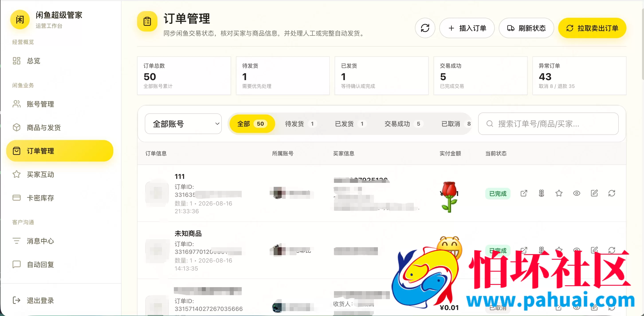Click the refresh icon for order 111

click(x=612, y=194)
